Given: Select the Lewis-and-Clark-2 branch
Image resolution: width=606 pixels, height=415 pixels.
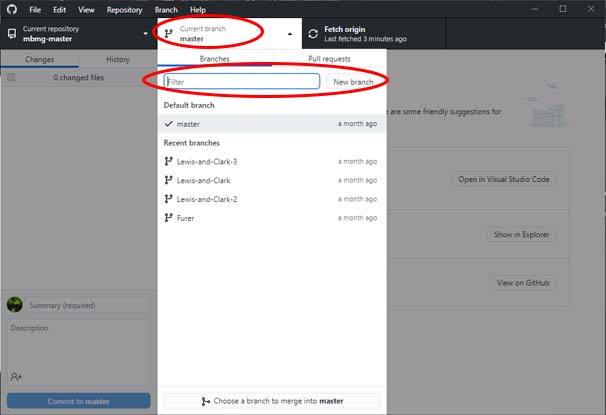Looking at the screenshot, I should [x=210, y=199].
